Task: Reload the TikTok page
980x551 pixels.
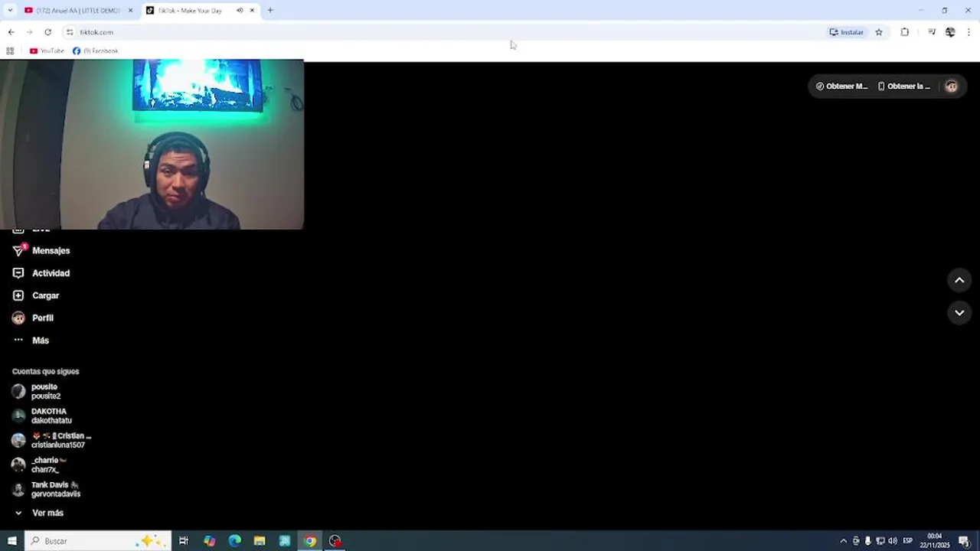Action: tap(47, 32)
